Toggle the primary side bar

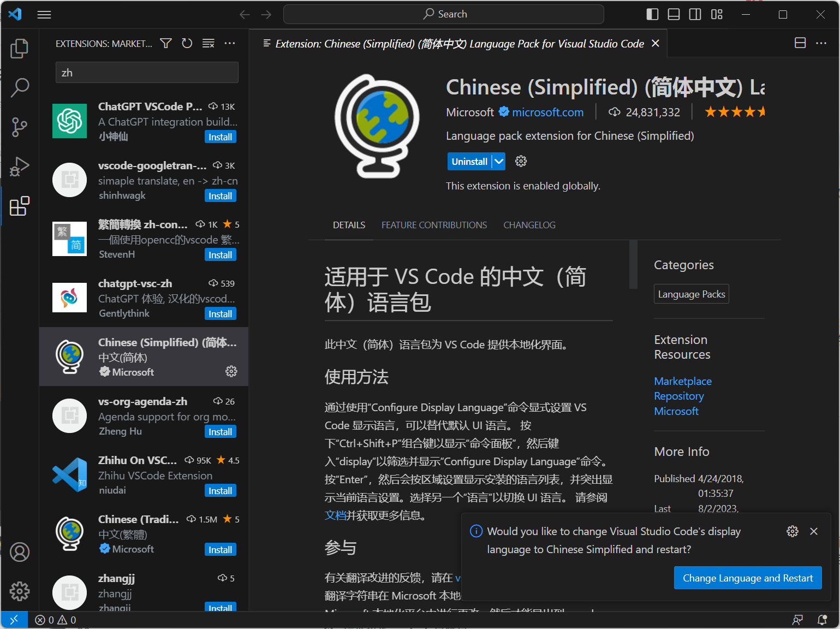652,15
